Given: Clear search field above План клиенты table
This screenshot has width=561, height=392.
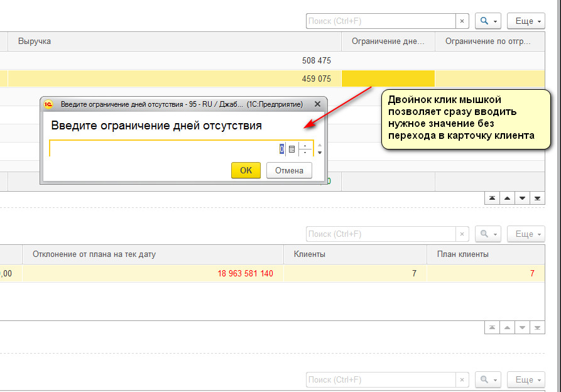Looking at the screenshot, I should [x=462, y=234].
